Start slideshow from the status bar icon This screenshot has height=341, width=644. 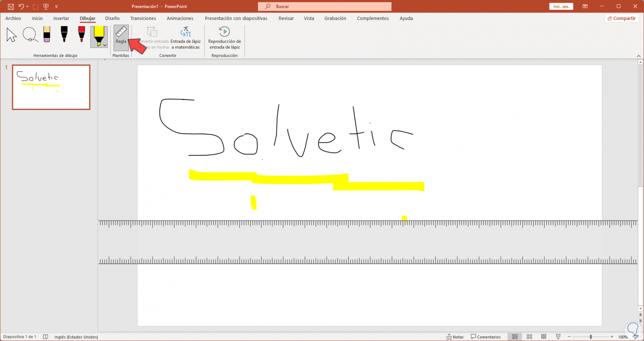pos(558,337)
